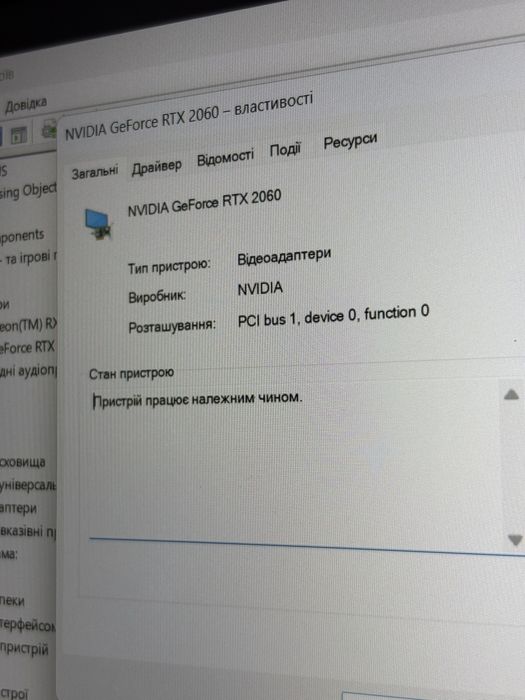Switch to the Драйвер tab
Image resolution: width=525 pixels, height=700 pixels.
point(156,167)
